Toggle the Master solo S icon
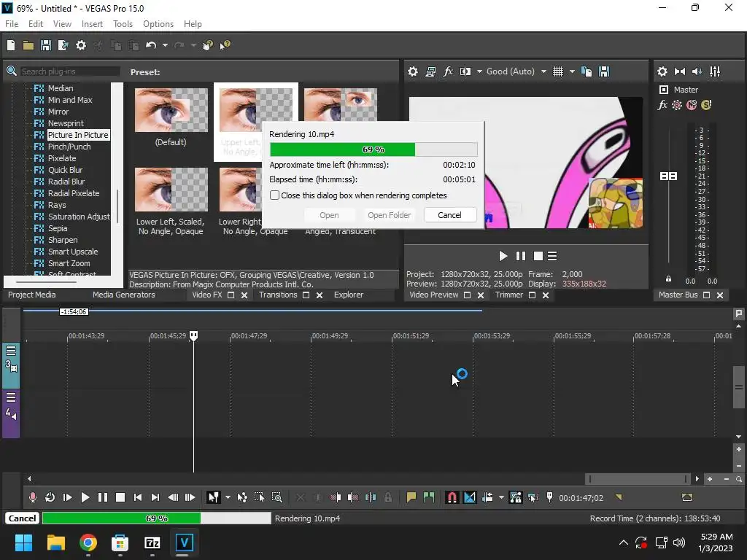747x560 pixels. [x=706, y=105]
